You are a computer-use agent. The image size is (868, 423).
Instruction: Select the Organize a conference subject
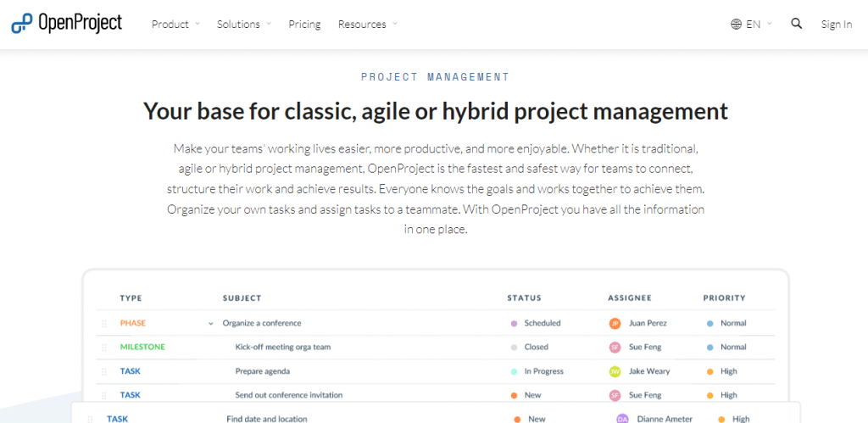pos(262,323)
